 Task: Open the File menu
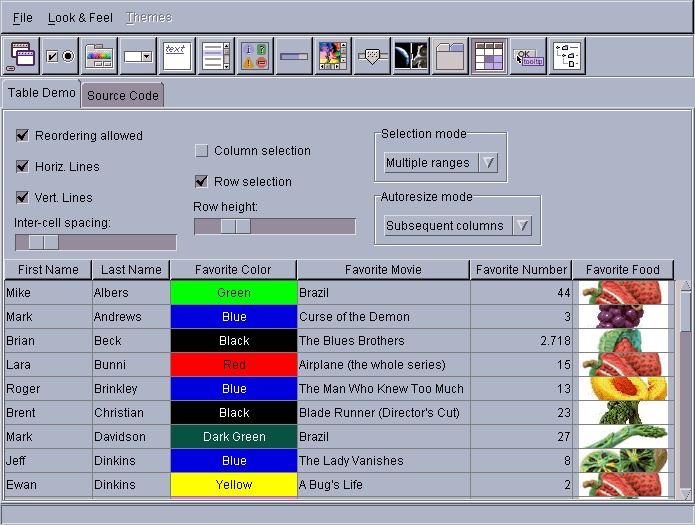click(23, 18)
